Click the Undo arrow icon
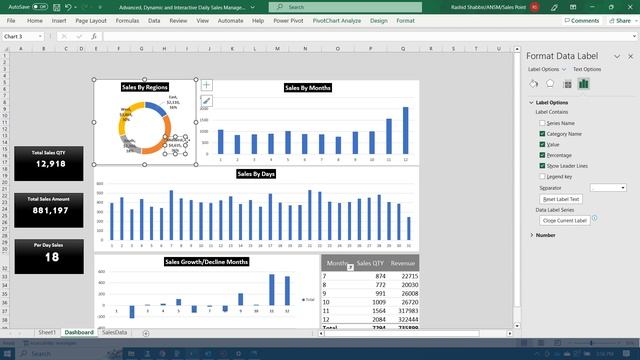The width and height of the screenshot is (640, 360). [x=68, y=7]
